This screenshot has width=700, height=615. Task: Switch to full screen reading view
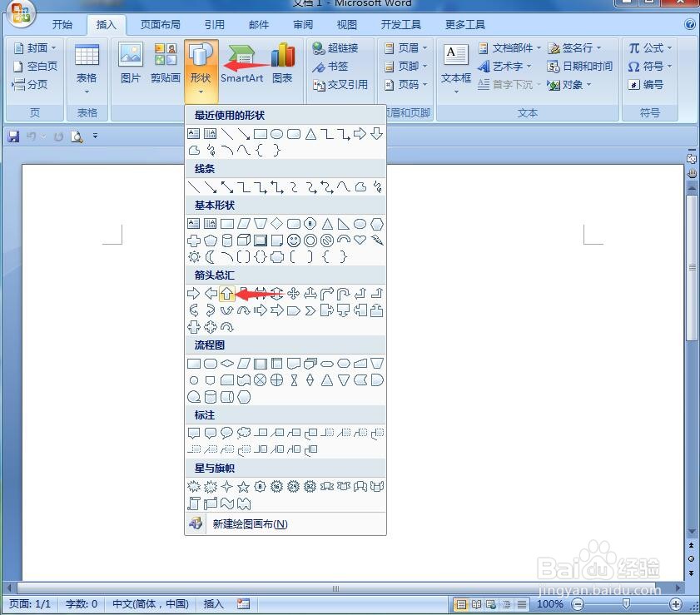click(x=476, y=604)
